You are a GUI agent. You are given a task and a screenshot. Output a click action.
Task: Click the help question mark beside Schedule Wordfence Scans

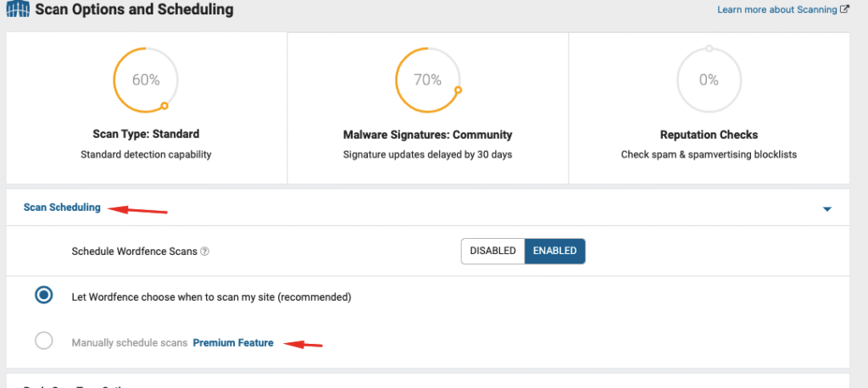pos(205,252)
